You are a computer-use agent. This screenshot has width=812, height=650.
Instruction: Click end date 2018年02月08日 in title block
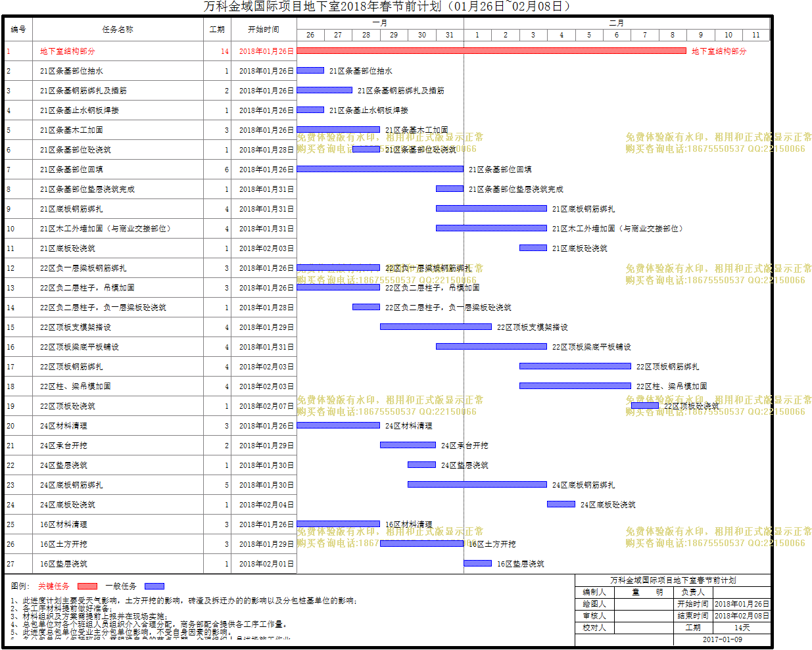pyautogui.click(x=742, y=616)
